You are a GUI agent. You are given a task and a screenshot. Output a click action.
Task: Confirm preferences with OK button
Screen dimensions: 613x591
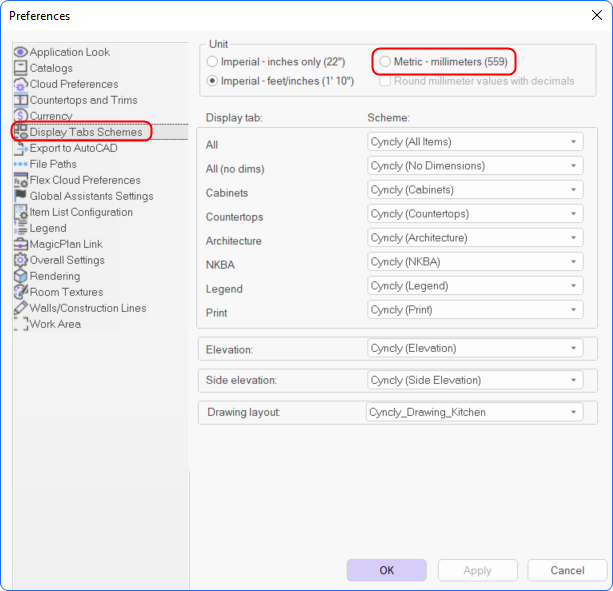click(386, 570)
